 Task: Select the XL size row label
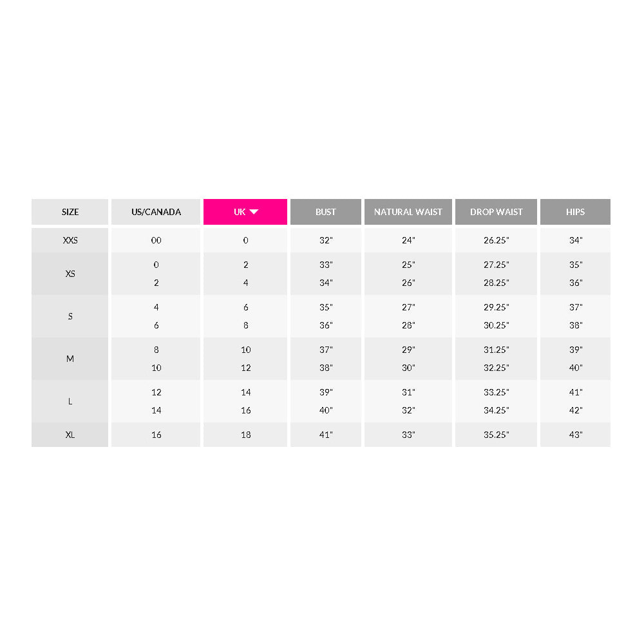coord(70,435)
